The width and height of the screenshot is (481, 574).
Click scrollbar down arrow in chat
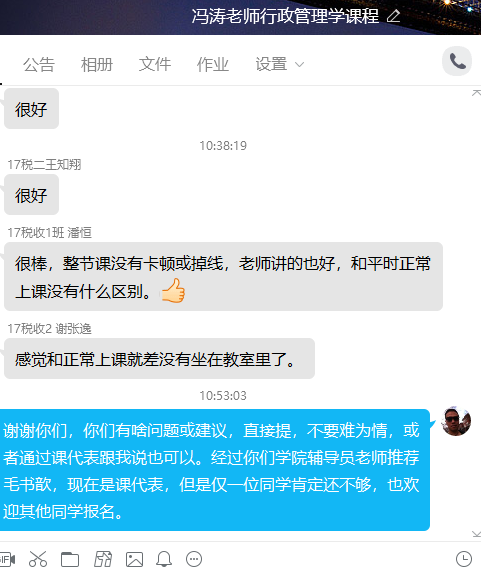click(476, 534)
